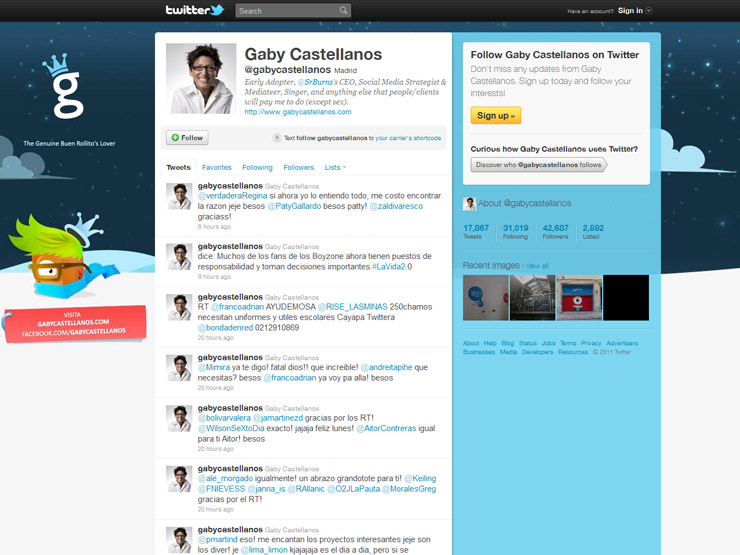This screenshot has width=740, height=555.
Task: Switch to the Following tab
Action: (257, 168)
